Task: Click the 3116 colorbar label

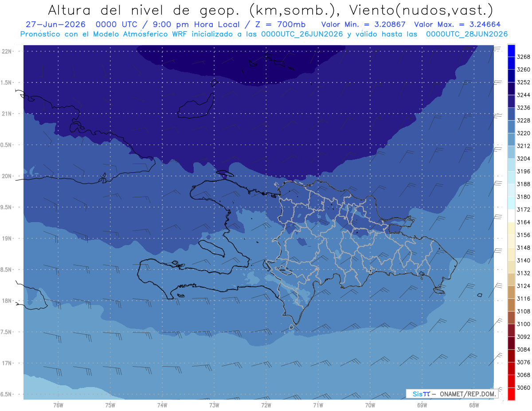Action: click(x=524, y=298)
